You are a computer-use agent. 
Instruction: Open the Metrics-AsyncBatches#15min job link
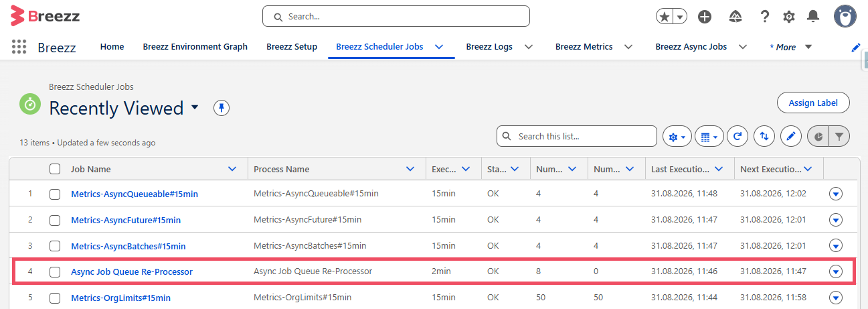click(128, 246)
